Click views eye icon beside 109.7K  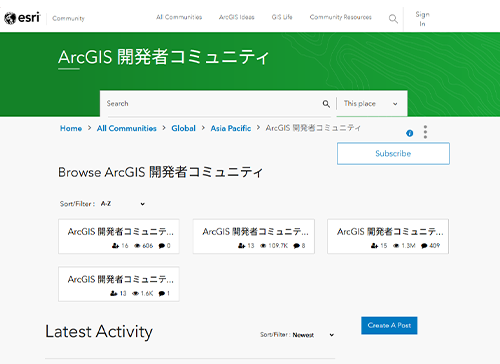(263, 246)
